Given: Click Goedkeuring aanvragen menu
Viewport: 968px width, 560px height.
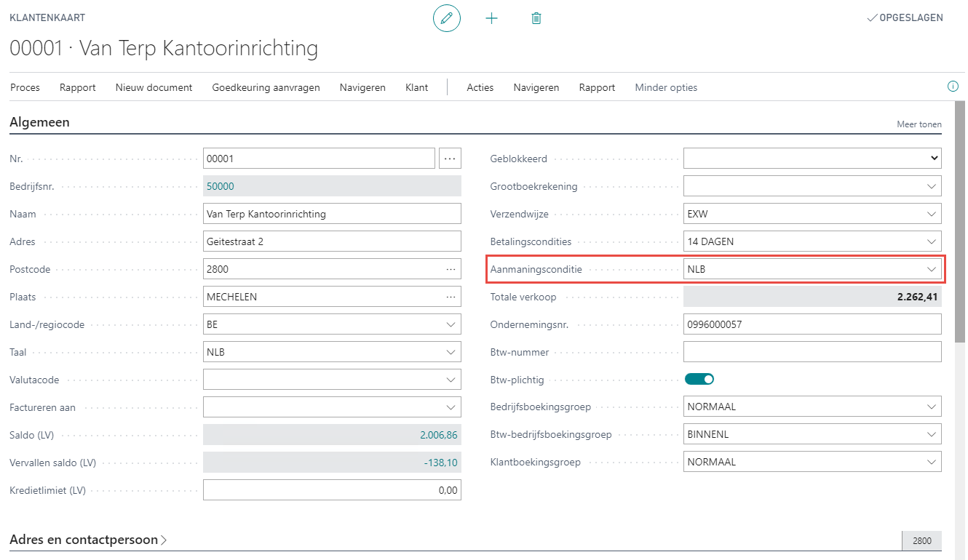Looking at the screenshot, I should tap(266, 87).
